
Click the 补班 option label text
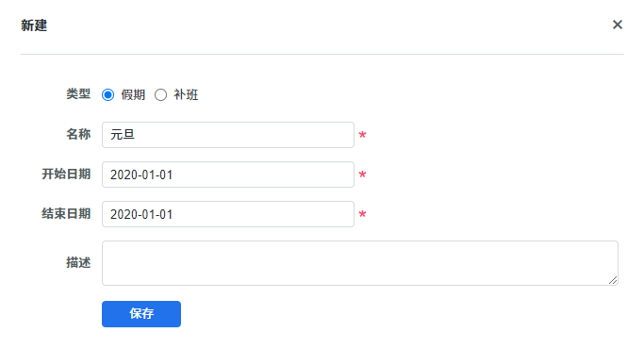(x=186, y=95)
